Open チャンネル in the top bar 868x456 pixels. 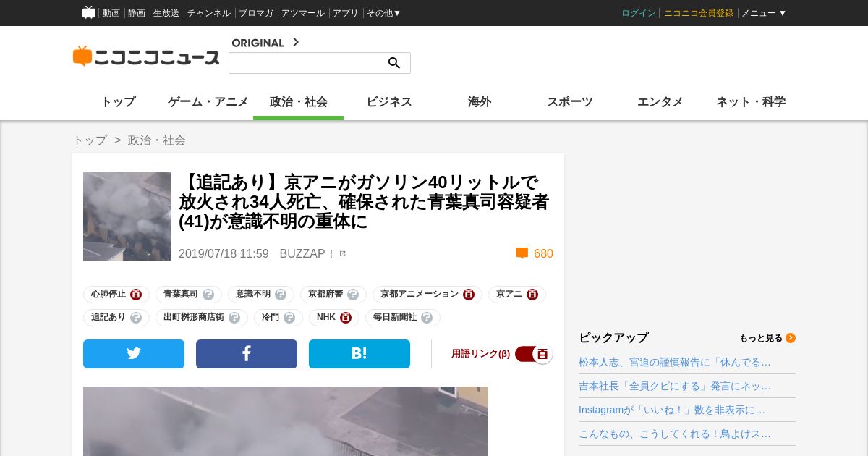[x=209, y=13]
